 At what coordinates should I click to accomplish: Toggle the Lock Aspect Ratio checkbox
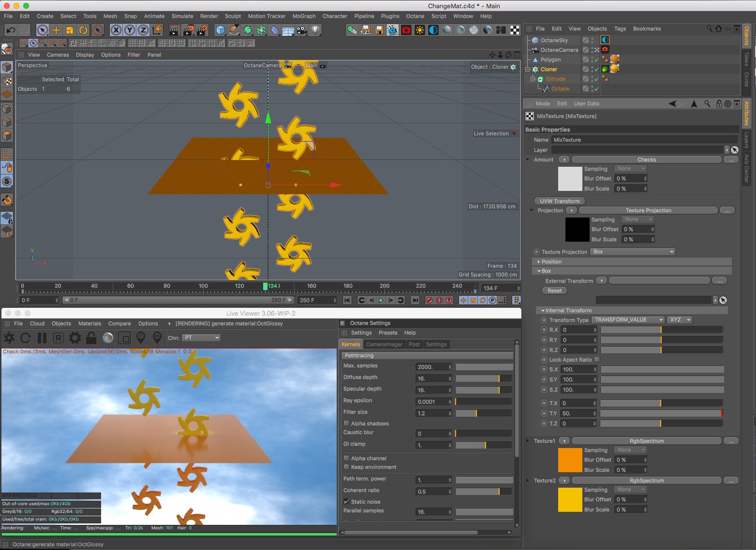click(597, 360)
